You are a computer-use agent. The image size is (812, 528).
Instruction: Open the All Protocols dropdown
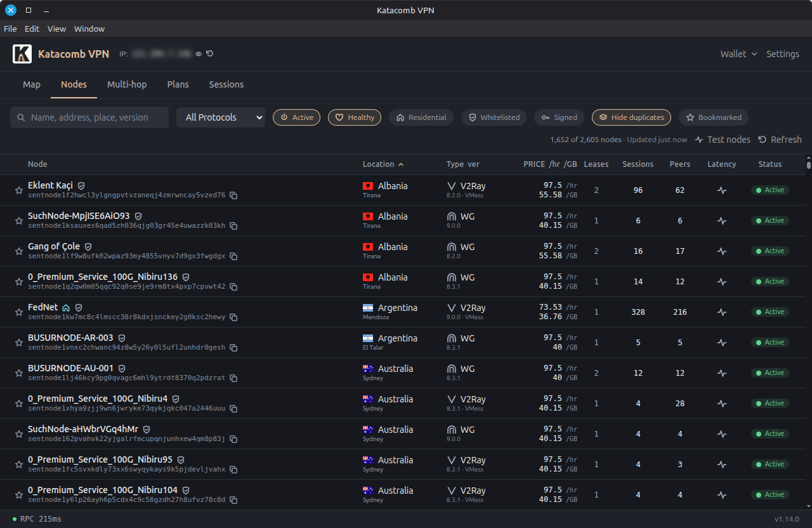click(x=221, y=117)
